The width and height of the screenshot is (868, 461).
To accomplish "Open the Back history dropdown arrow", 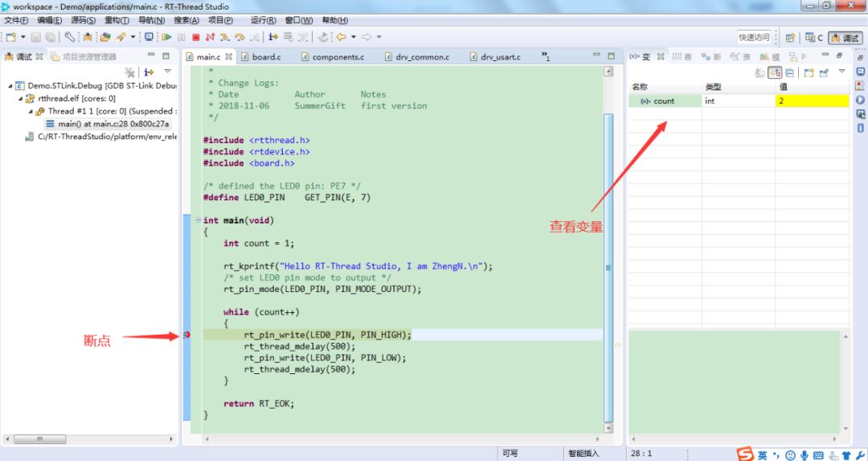I will [x=353, y=37].
